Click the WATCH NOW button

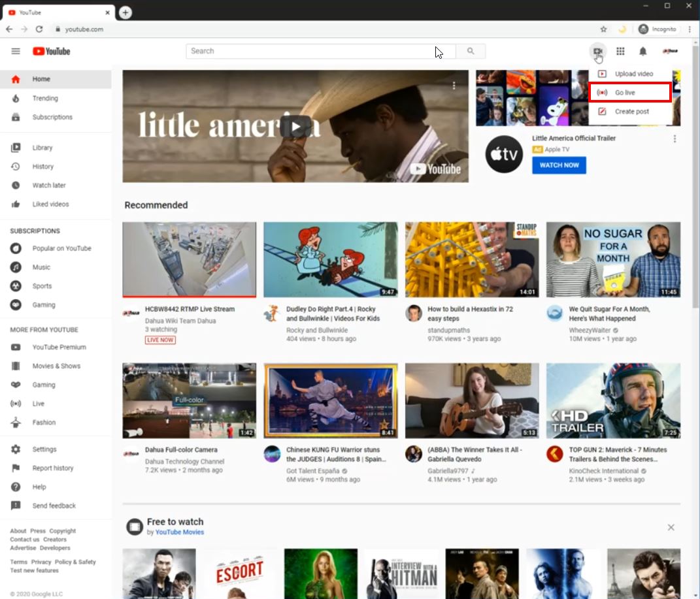pos(559,165)
